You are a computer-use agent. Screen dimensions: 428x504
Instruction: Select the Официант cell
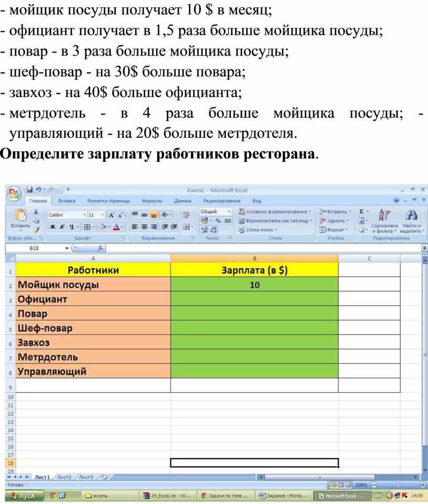[x=93, y=299]
